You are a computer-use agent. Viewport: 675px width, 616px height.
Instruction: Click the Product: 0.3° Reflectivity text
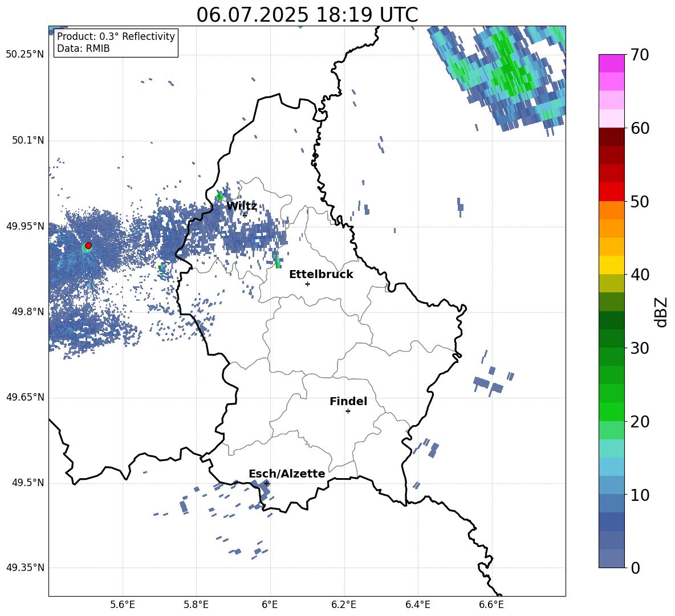click(x=116, y=36)
